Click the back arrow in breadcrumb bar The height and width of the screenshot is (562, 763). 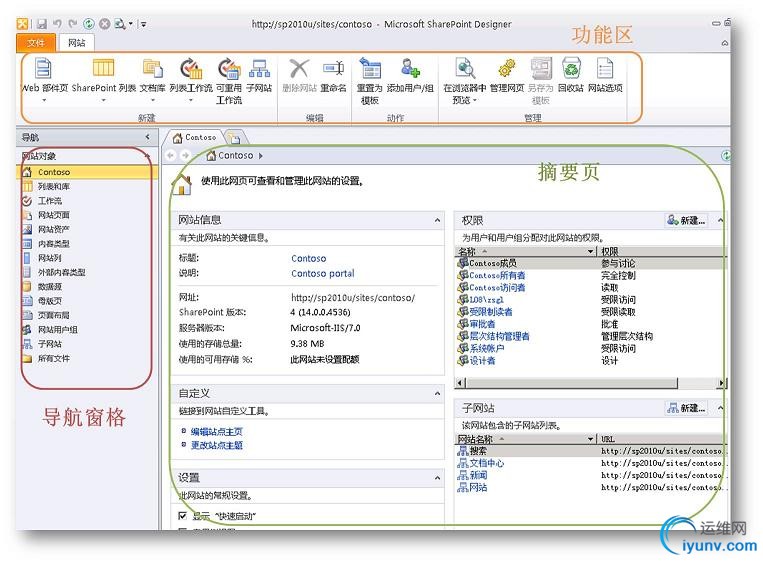[170, 155]
